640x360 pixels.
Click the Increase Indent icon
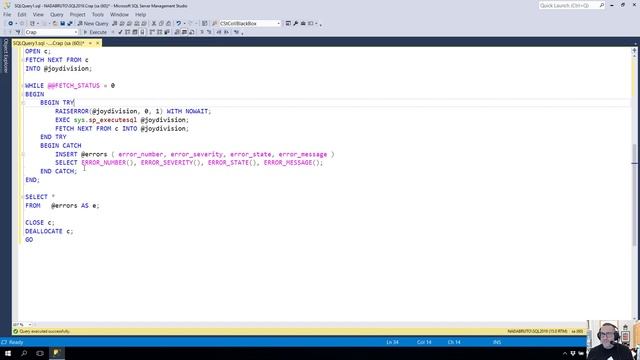[227, 32]
